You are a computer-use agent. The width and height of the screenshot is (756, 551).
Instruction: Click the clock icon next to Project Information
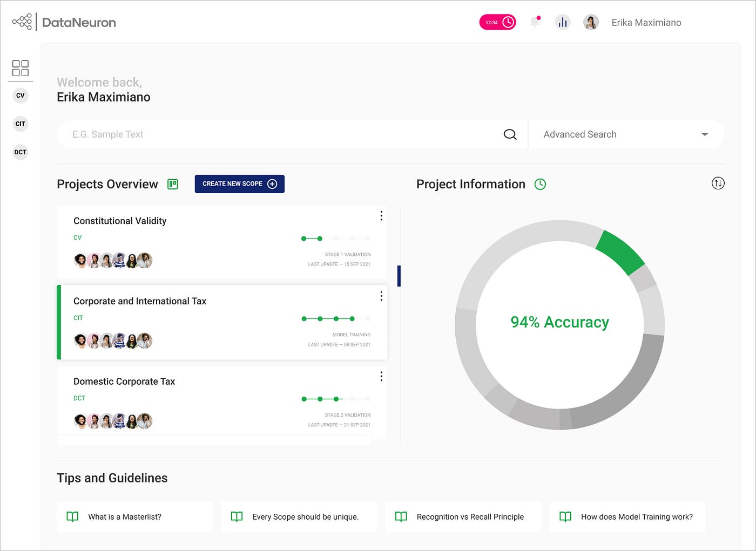(540, 184)
